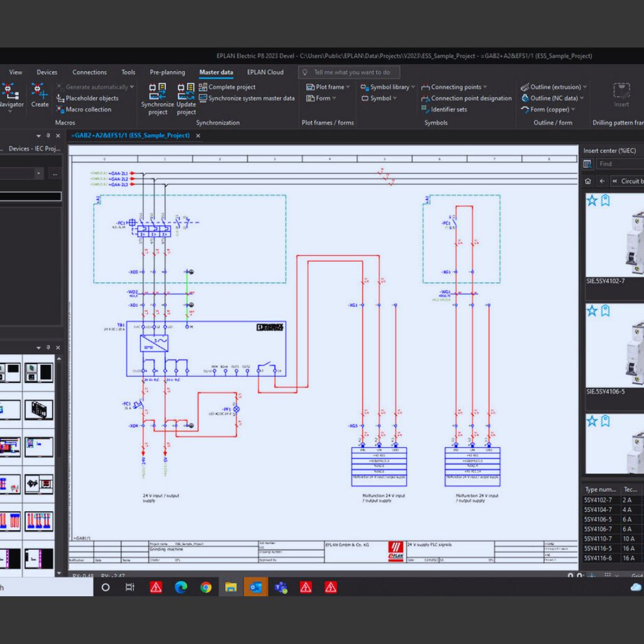The height and width of the screenshot is (644, 644).
Task: Click the Insert center home icon
Action: tap(588, 181)
